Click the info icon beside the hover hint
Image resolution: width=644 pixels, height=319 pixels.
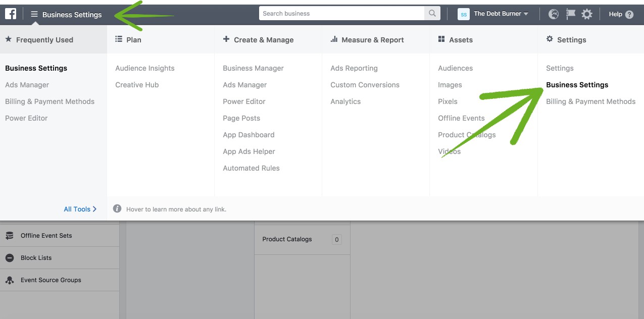117,208
